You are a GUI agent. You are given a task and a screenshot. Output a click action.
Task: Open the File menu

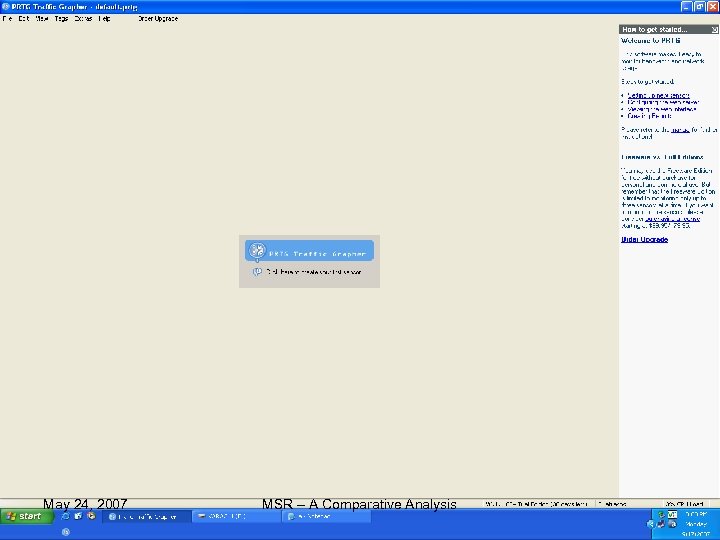click(7, 19)
